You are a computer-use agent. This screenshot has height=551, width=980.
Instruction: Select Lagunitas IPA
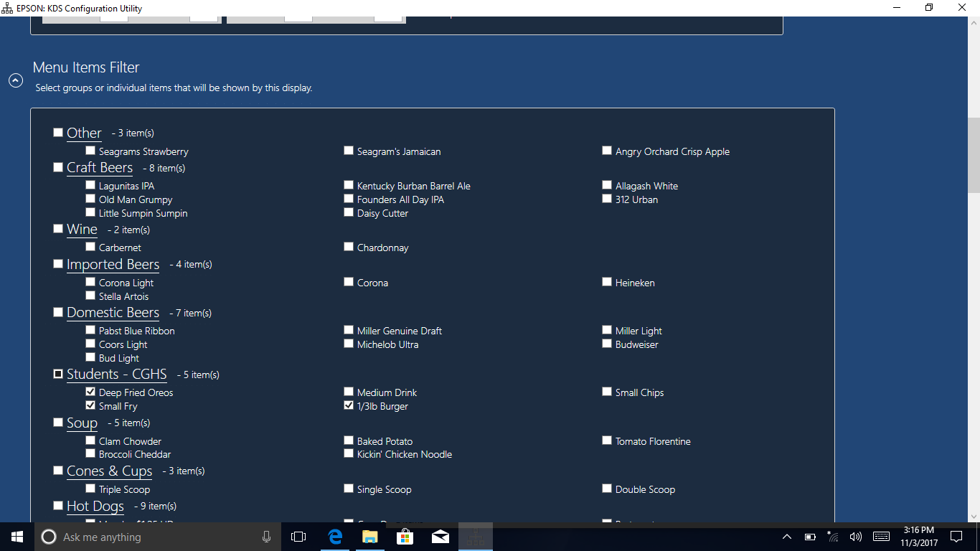tap(90, 184)
